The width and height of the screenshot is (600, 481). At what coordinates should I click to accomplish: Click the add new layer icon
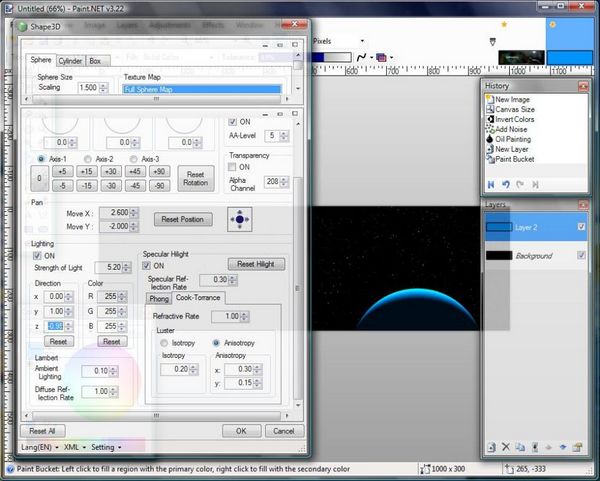pyautogui.click(x=491, y=447)
